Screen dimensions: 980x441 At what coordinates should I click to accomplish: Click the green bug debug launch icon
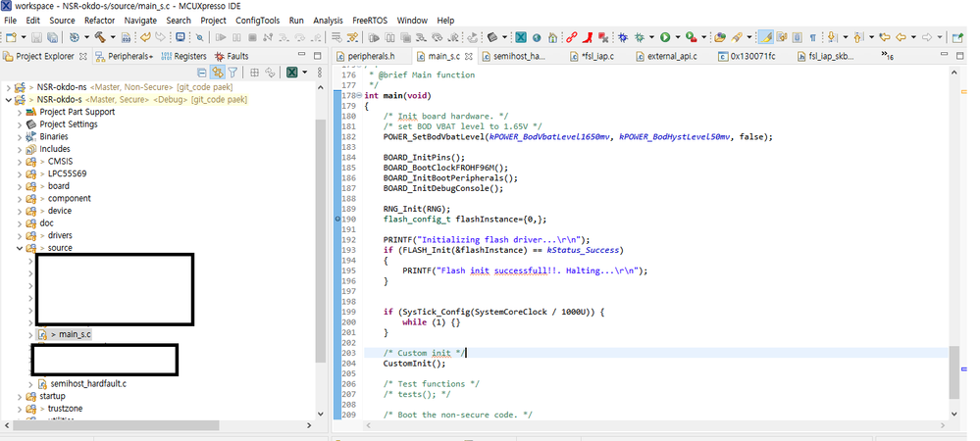pos(640,37)
